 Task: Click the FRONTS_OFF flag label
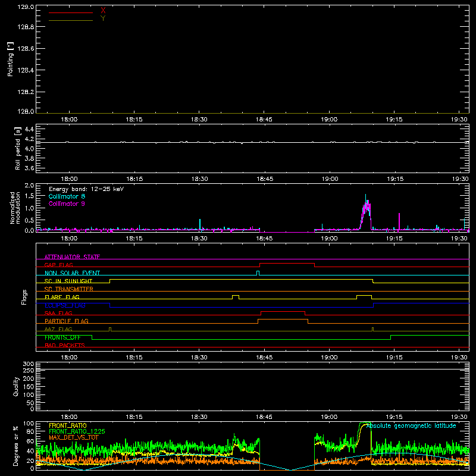(x=62, y=337)
